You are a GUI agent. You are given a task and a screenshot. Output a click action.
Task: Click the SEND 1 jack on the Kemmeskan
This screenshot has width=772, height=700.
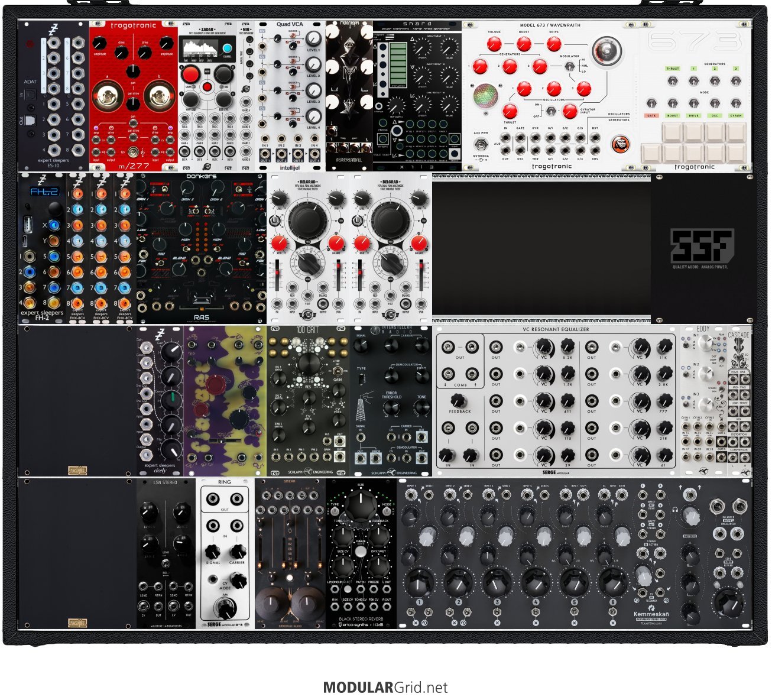[x=429, y=494]
